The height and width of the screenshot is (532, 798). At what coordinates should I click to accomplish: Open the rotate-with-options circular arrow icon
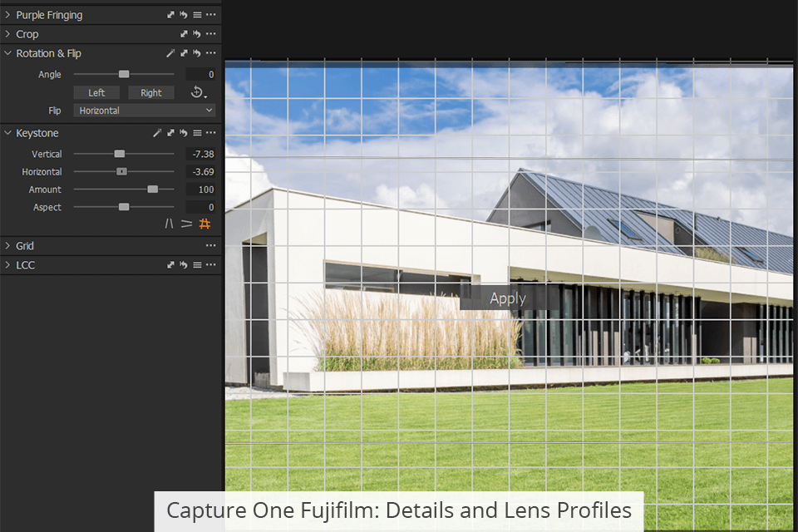(198, 92)
